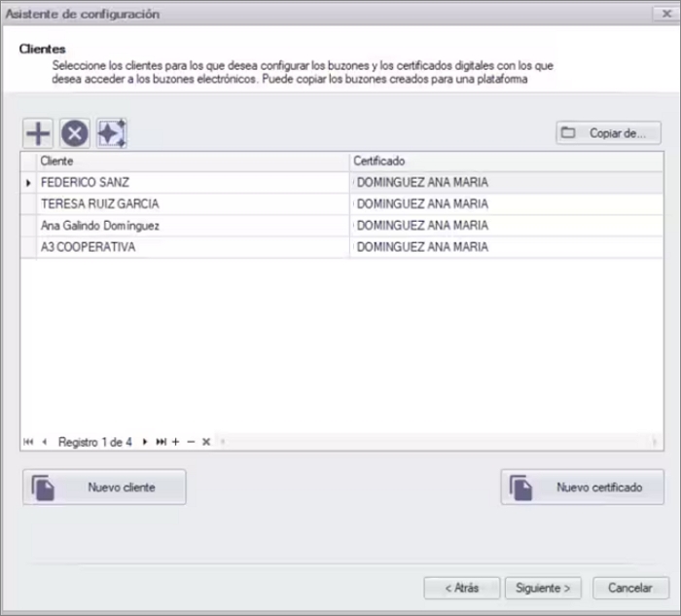Click the certificate cell for A3 COOPERATIVA

507,247
